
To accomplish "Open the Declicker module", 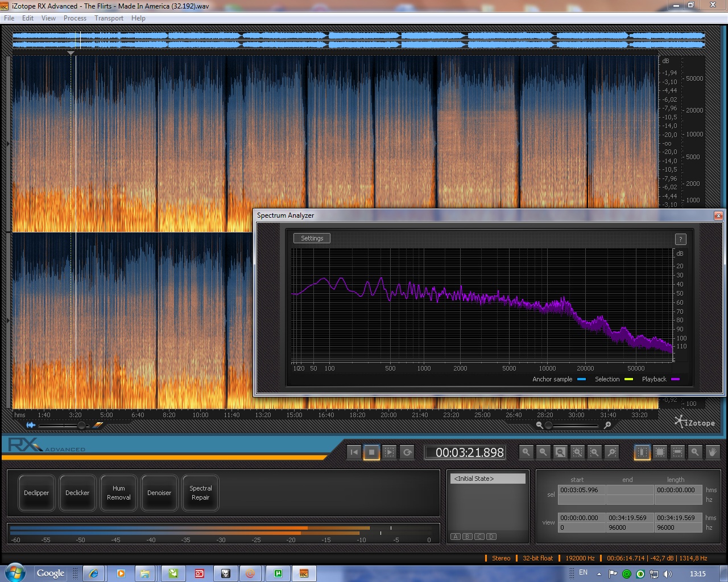I will point(77,493).
